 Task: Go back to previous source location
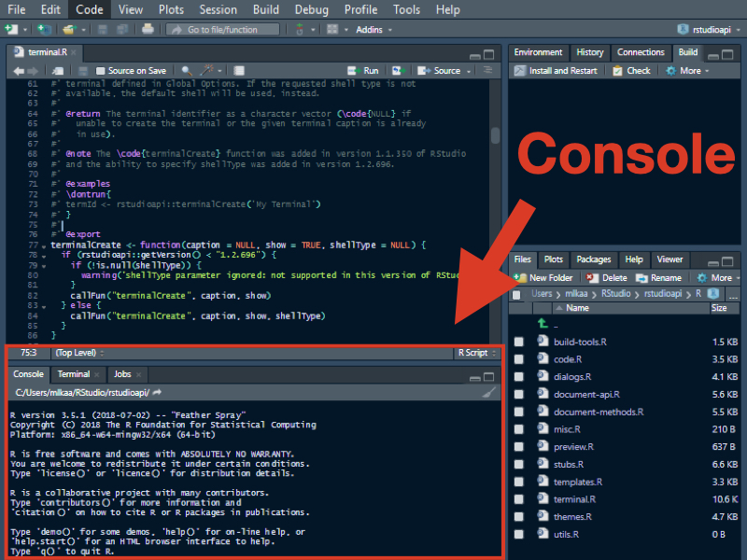tap(19, 71)
